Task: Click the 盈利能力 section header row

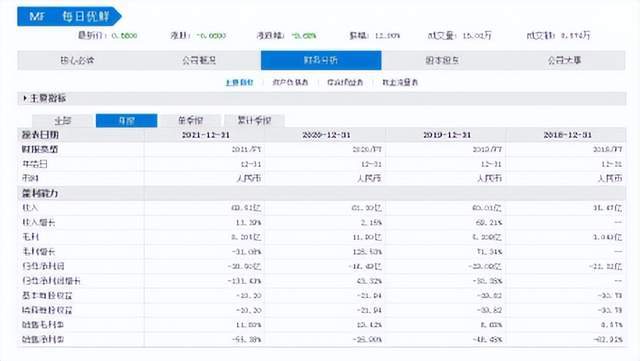Action: (x=322, y=194)
